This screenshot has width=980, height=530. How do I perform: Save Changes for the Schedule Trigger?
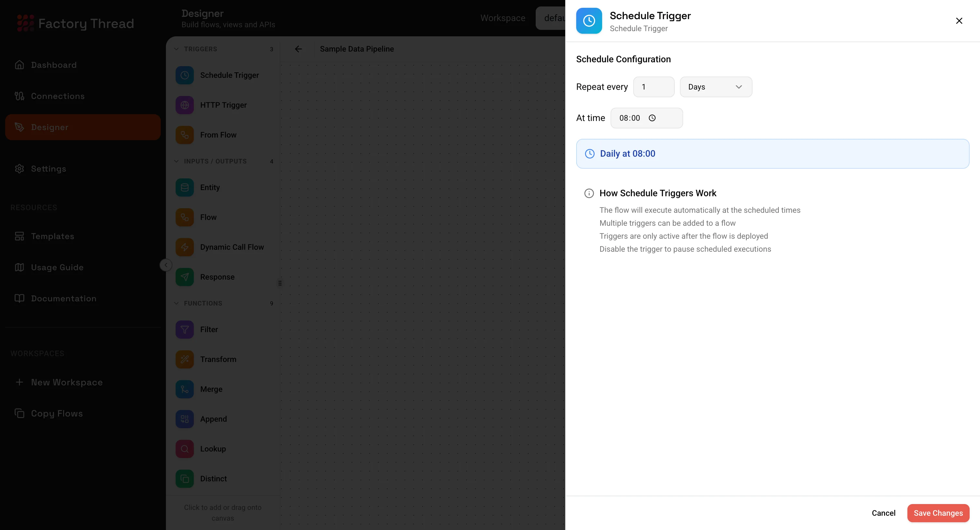click(x=938, y=513)
